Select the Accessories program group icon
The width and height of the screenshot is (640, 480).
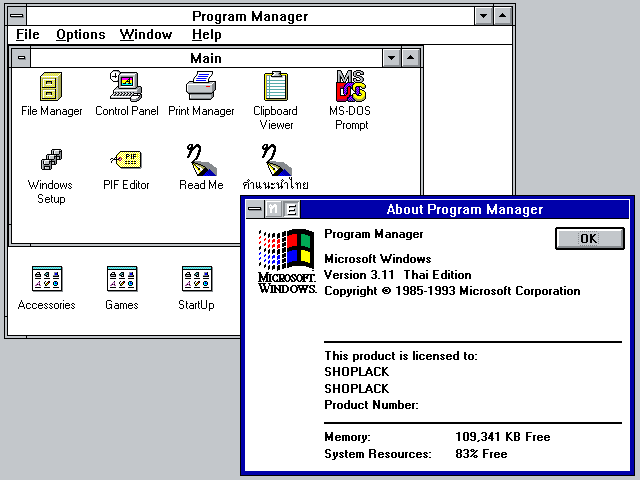point(47,279)
